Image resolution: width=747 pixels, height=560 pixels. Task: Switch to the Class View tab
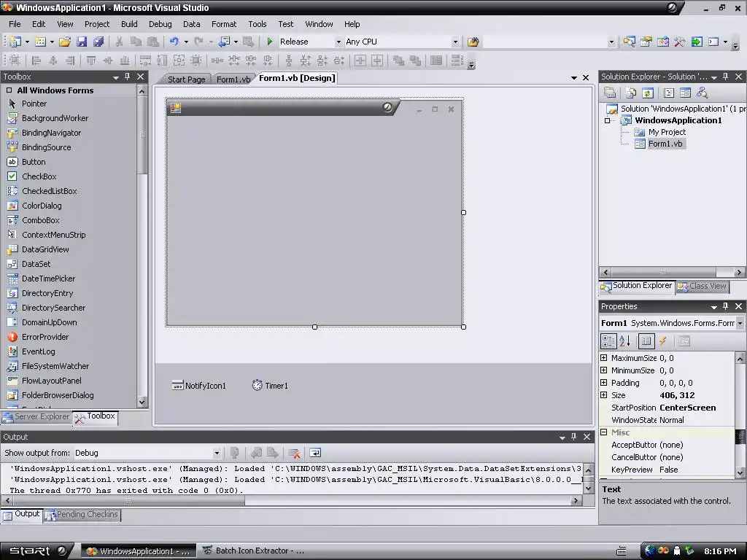703,286
